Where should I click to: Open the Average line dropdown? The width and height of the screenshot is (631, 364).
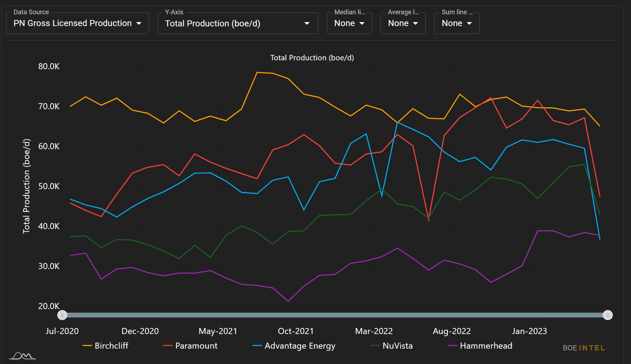[x=403, y=23]
